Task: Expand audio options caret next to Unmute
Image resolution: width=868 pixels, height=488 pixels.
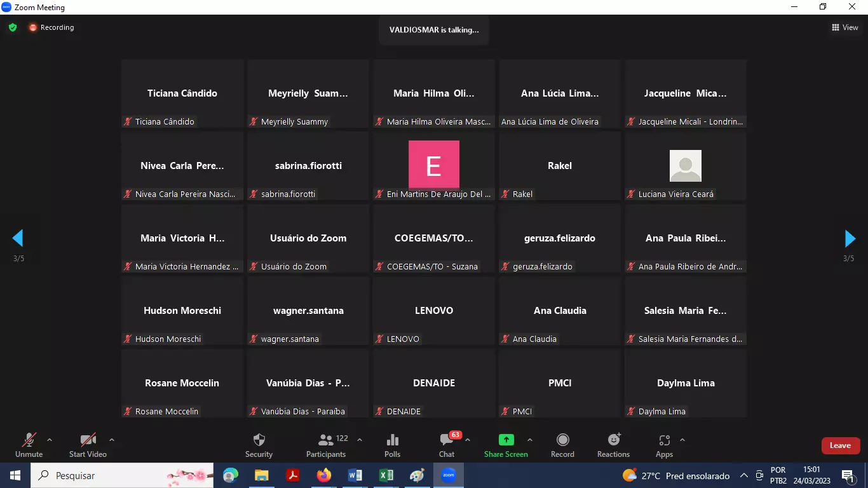Action: pyautogui.click(x=50, y=440)
